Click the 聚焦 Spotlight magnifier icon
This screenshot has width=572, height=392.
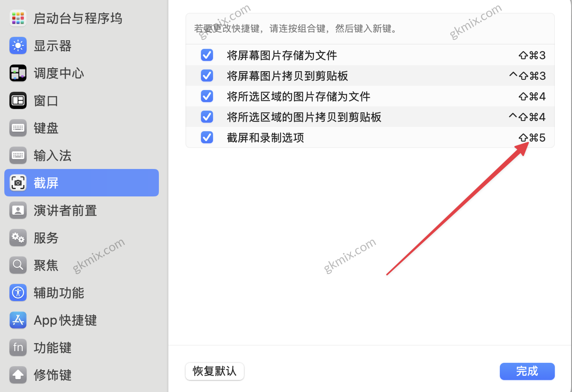(x=18, y=265)
